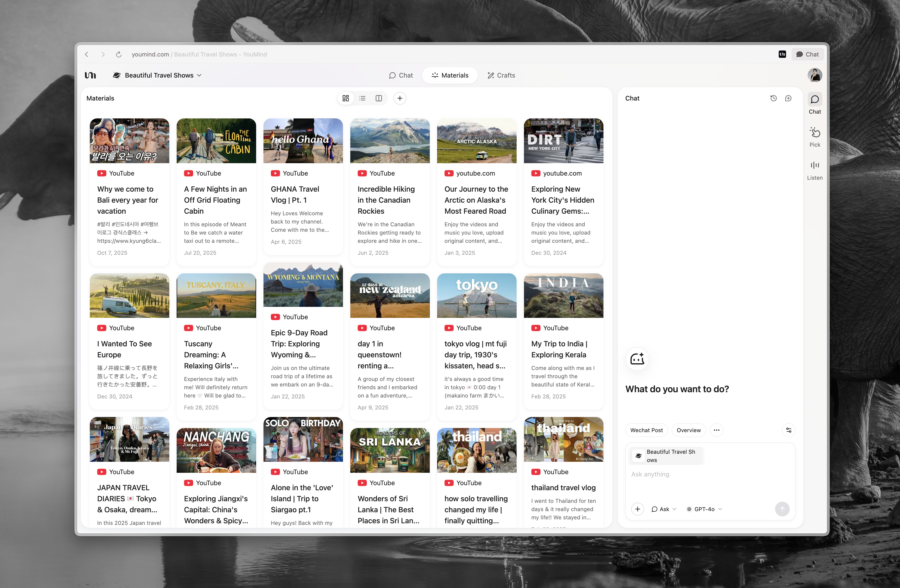The height and width of the screenshot is (588, 900).
Task: Switch to grid view layout
Action: click(x=346, y=98)
